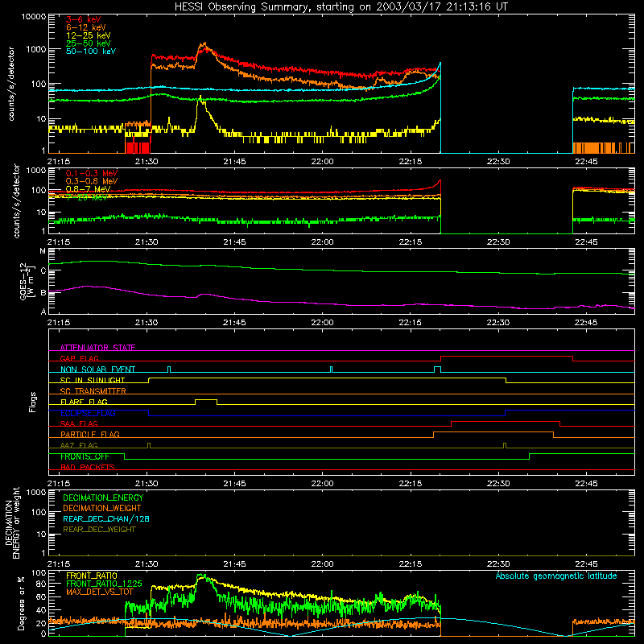
Task: Select the C class label on GOES axis
Action: point(43,271)
